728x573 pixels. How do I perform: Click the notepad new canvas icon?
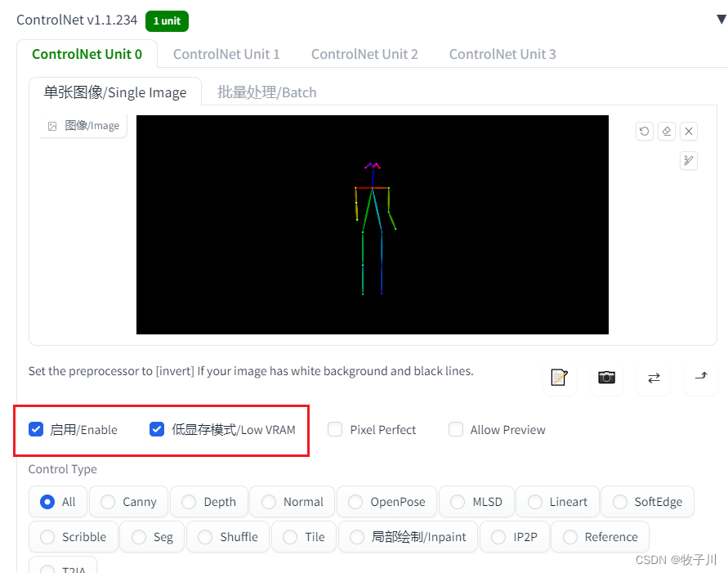pos(560,378)
